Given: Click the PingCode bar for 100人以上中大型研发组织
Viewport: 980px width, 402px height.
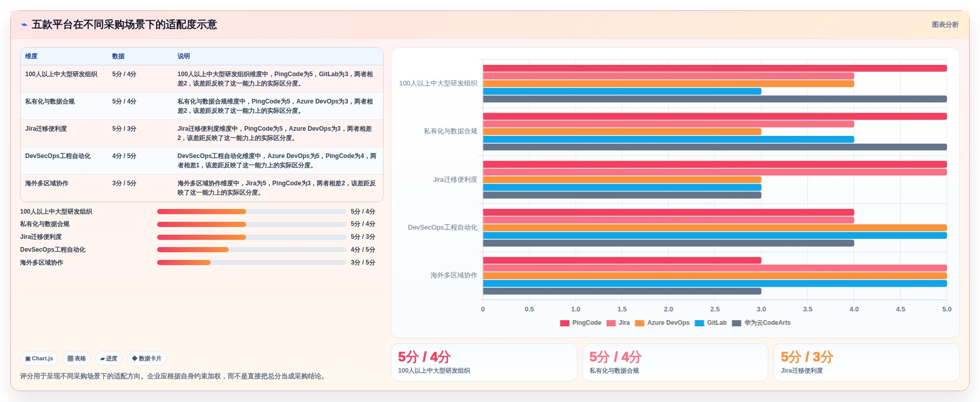Looking at the screenshot, I should (715, 68).
